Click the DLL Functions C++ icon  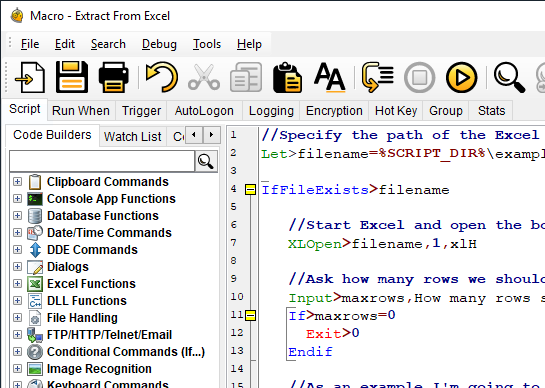[x=35, y=301]
